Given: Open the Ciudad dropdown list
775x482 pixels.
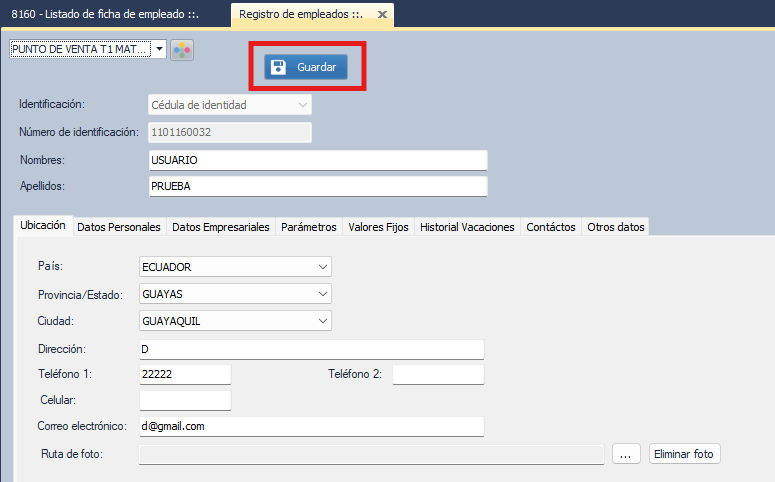Looking at the screenshot, I should 321,321.
